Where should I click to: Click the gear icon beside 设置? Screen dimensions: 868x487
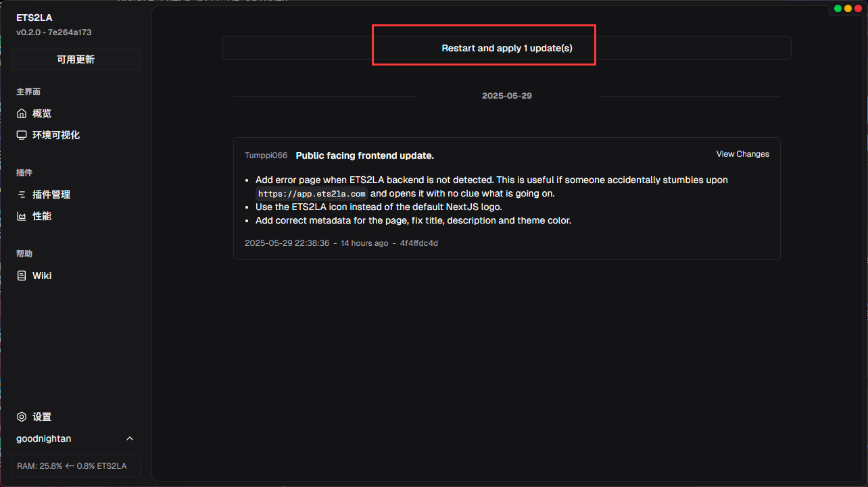point(22,417)
